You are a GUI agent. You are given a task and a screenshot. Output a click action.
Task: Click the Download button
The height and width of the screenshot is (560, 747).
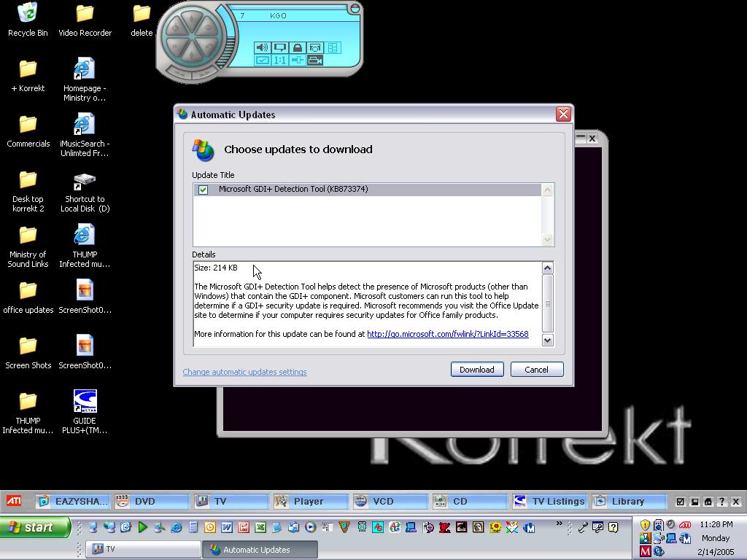[x=477, y=370]
